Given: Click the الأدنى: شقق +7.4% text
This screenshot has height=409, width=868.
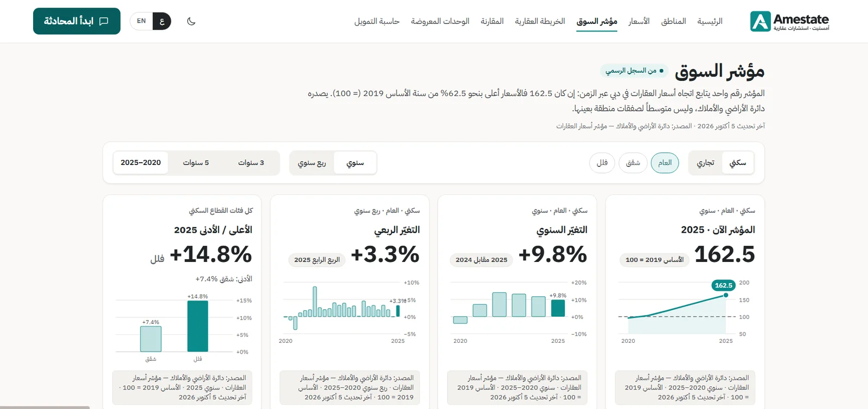Looking at the screenshot, I should [x=224, y=279].
